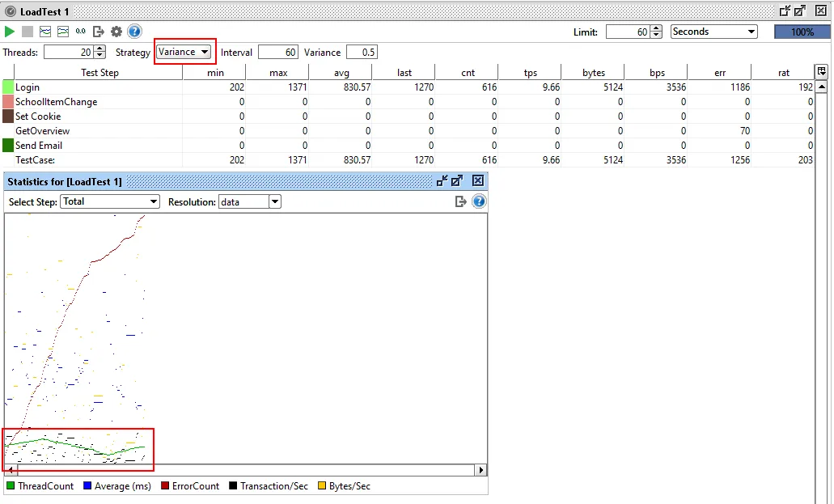This screenshot has height=504, width=834.
Task: Maximize the Statistics for LoadTest 1 panel
Action: [457, 181]
